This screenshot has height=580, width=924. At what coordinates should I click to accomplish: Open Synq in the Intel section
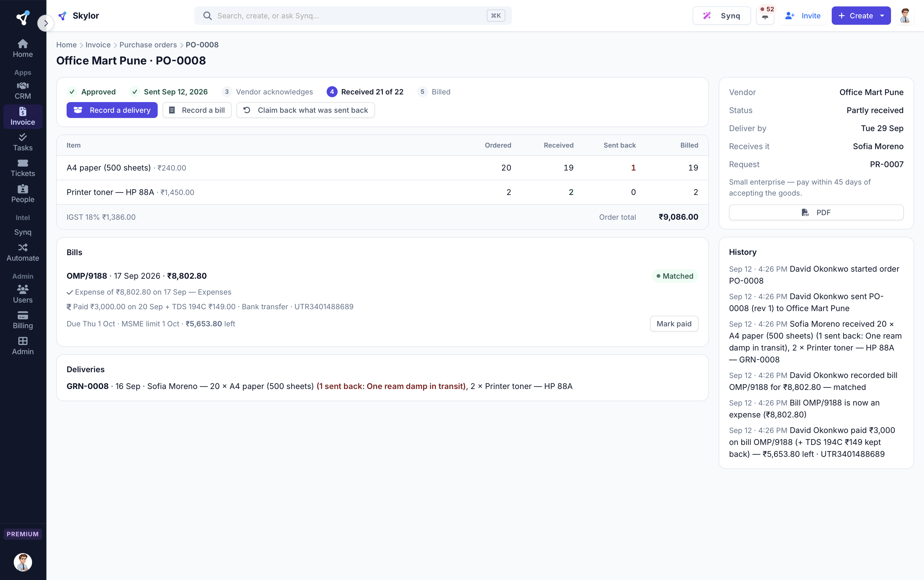coord(23,232)
